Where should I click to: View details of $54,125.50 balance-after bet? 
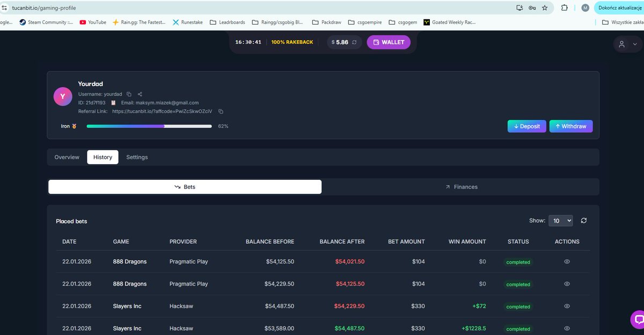[567, 284]
